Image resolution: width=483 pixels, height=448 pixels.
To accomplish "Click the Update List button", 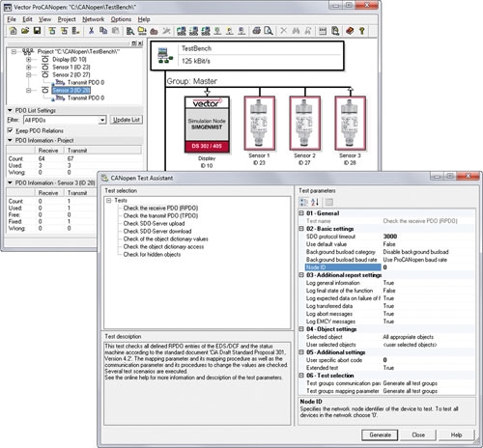I will 127,120.
